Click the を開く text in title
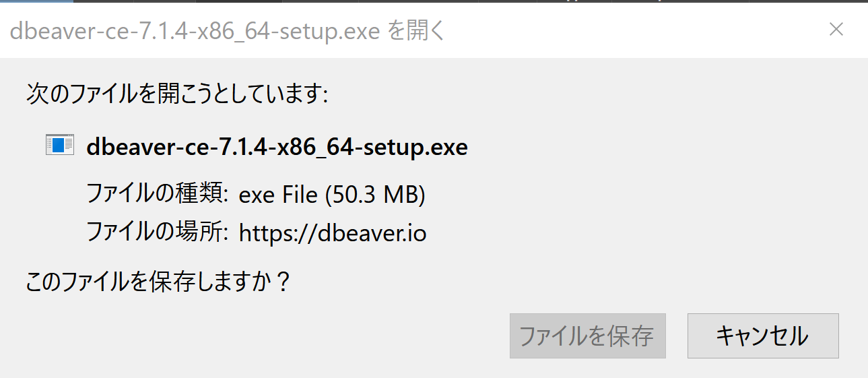Screen dimensions: 868x378 pyautogui.click(x=415, y=31)
